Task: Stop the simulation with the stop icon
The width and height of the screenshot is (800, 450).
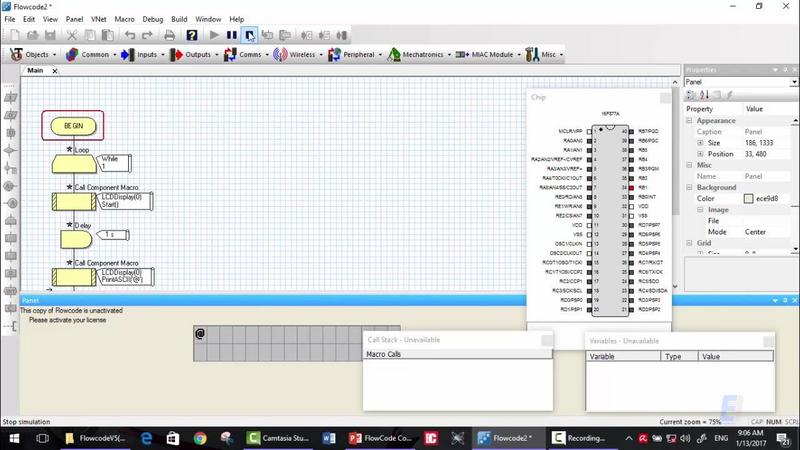Action: (249, 35)
